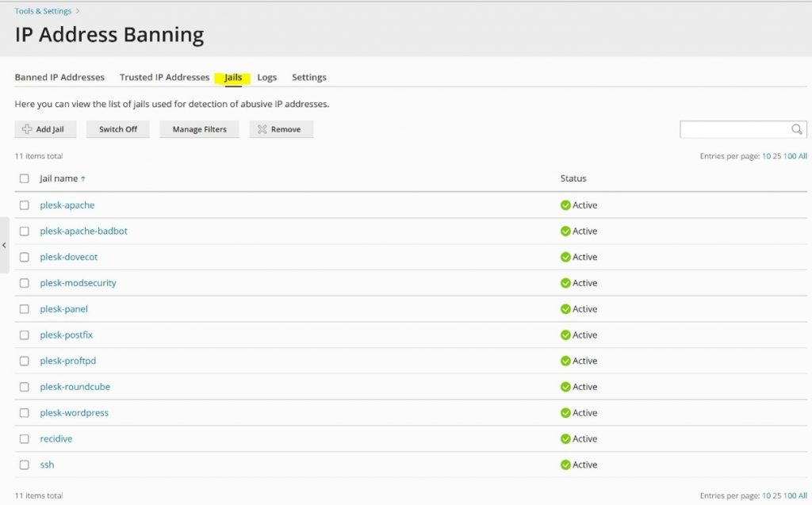Open the plesk-apache-badbot jail link
This screenshot has height=505, width=812.
[x=84, y=231]
